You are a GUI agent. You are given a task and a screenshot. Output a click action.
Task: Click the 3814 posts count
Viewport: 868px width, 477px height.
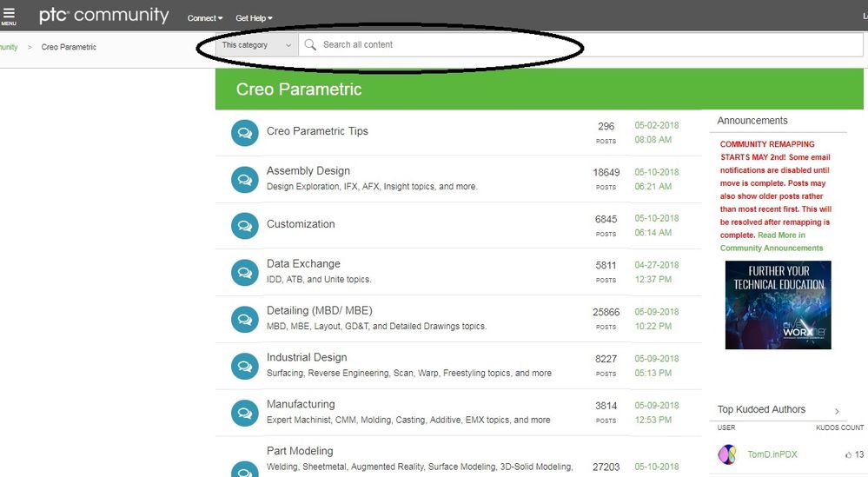(606, 406)
